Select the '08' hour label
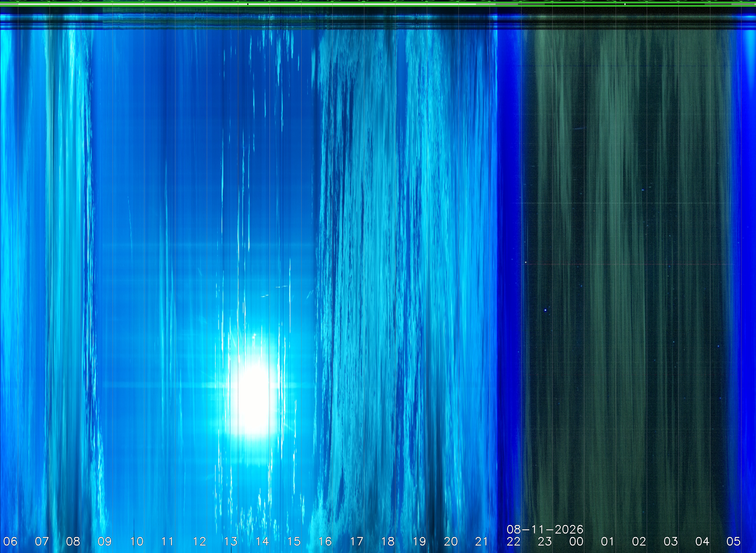This screenshot has width=756, height=553. pos(73,541)
